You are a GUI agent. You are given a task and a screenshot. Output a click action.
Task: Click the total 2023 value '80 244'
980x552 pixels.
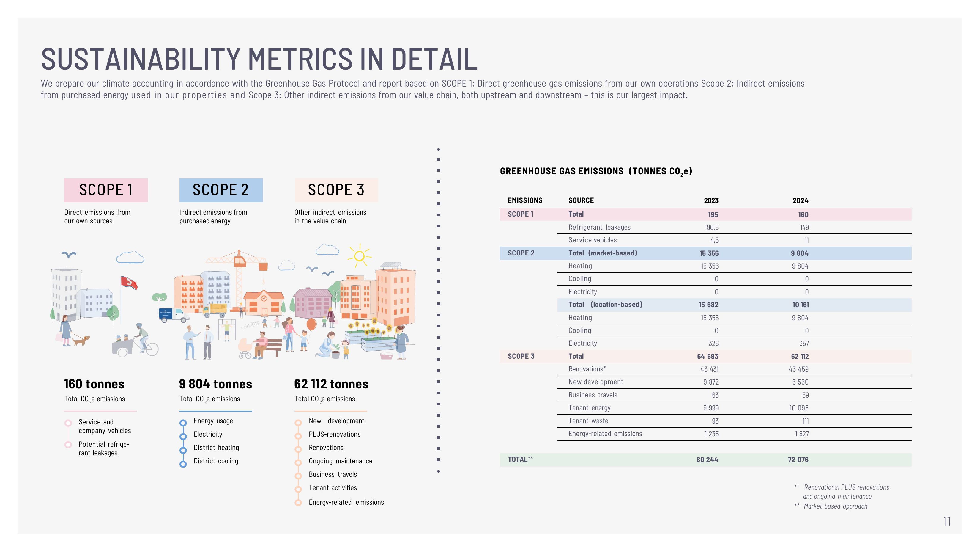707,460
